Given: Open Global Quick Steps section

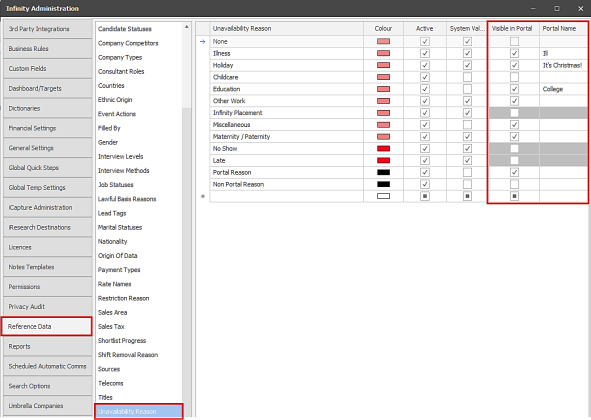Looking at the screenshot, I should pyautogui.click(x=47, y=168).
